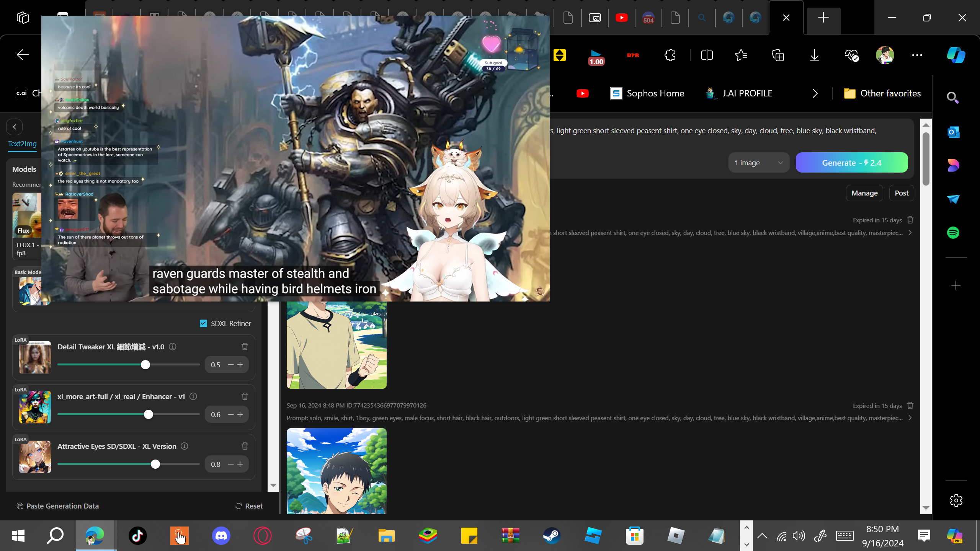Open the browser profile avatar

click(x=885, y=55)
